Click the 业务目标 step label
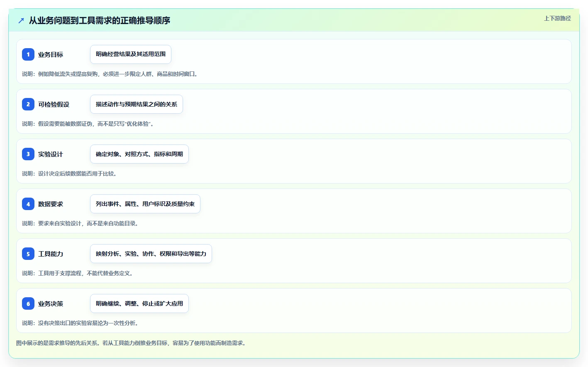The image size is (588, 367). point(51,54)
